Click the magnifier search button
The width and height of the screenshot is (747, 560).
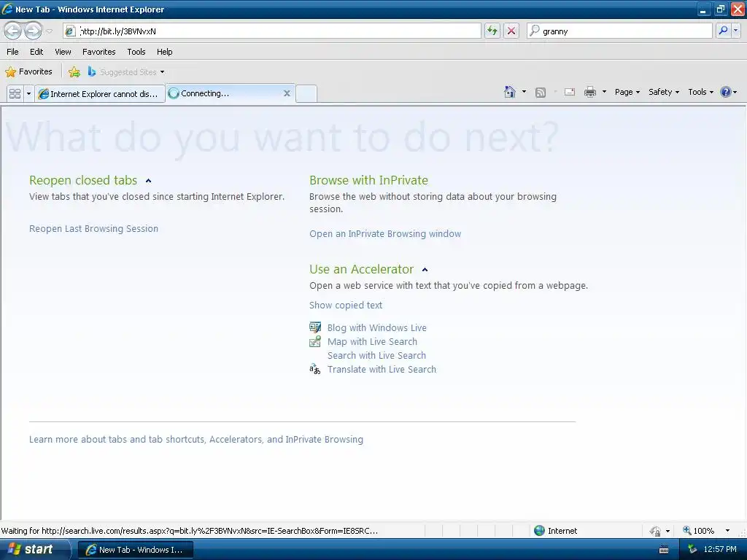tap(723, 31)
